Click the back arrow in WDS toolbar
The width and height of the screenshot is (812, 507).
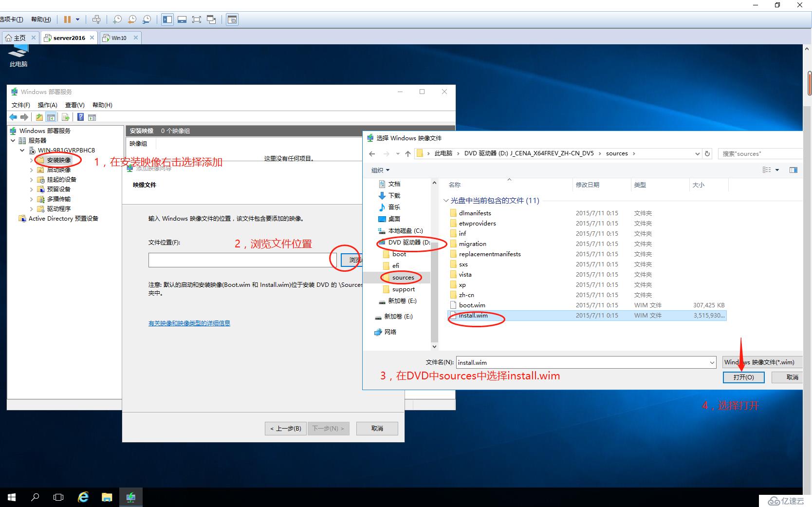point(13,117)
